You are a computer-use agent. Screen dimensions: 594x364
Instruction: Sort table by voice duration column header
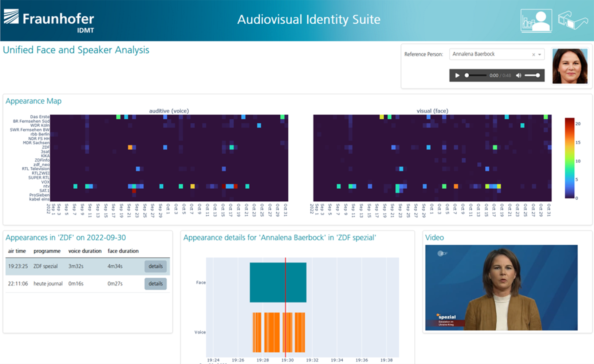[x=85, y=251]
